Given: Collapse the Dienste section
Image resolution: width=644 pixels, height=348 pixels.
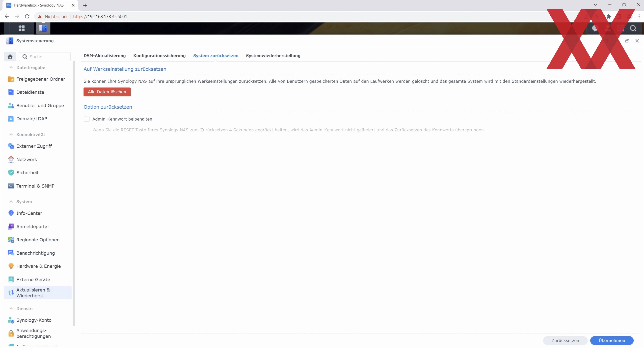Looking at the screenshot, I should (x=11, y=309).
